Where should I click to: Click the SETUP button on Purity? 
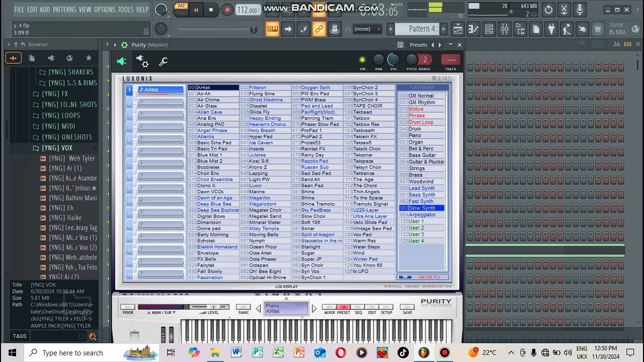(x=386, y=307)
